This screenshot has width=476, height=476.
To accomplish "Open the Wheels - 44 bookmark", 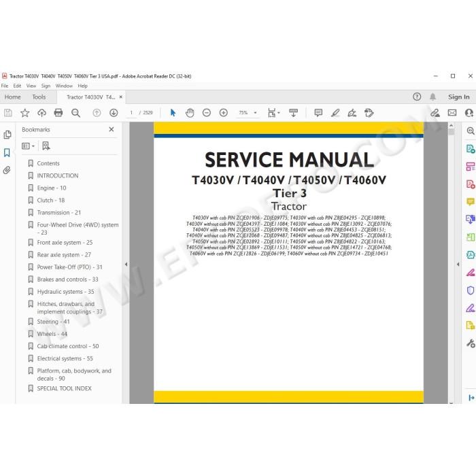I will point(52,334).
